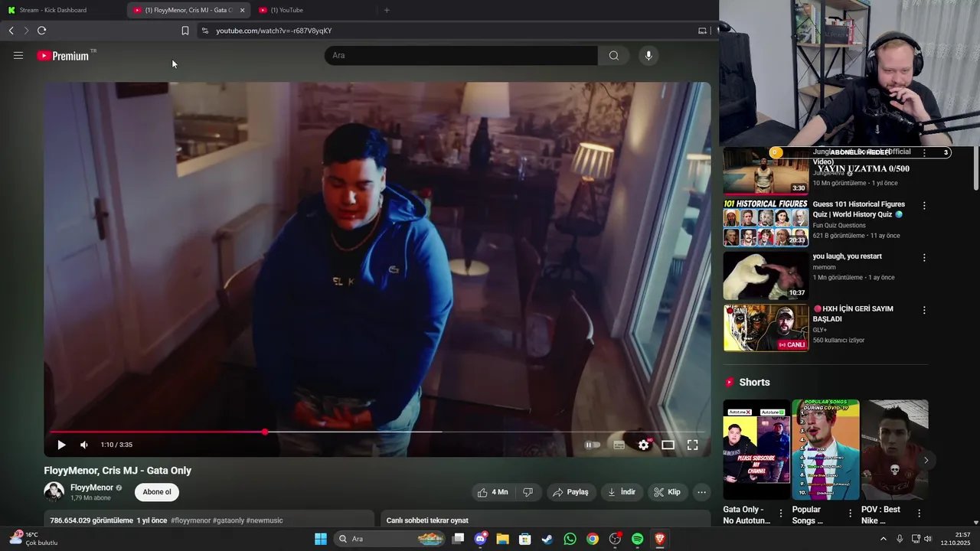Go back in the browser
The width and height of the screenshot is (980, 551).
point(11,31)
